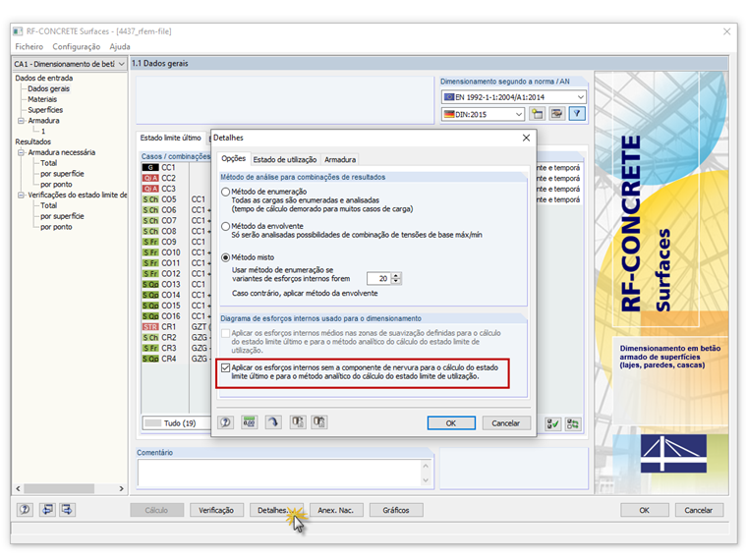This screenshot has height=560, width=747.
Task: Click the navigator horizontal scrollbar left arrow
Action: click(x=19, y=488)
